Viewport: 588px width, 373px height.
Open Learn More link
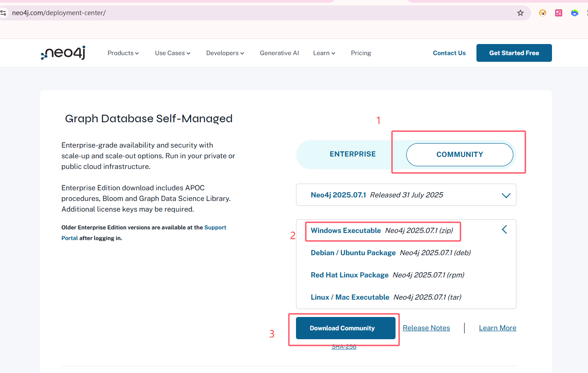(497, 328)
